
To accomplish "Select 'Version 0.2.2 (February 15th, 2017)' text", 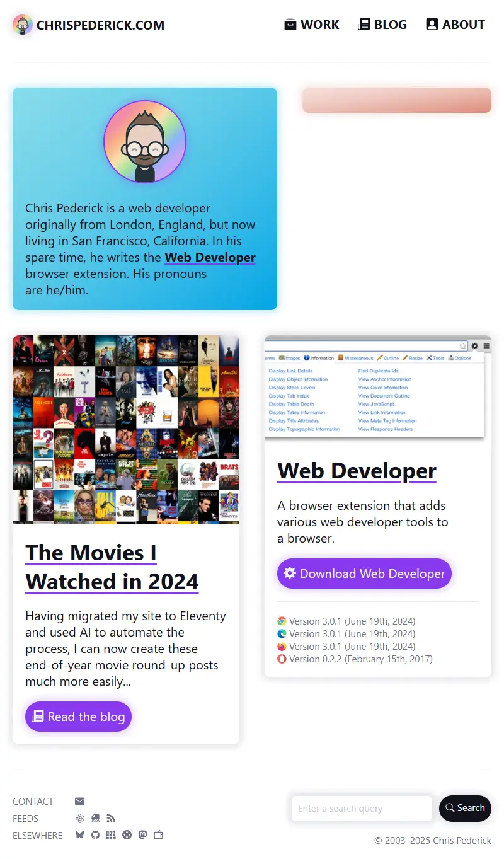I will [x=361, y=659].
